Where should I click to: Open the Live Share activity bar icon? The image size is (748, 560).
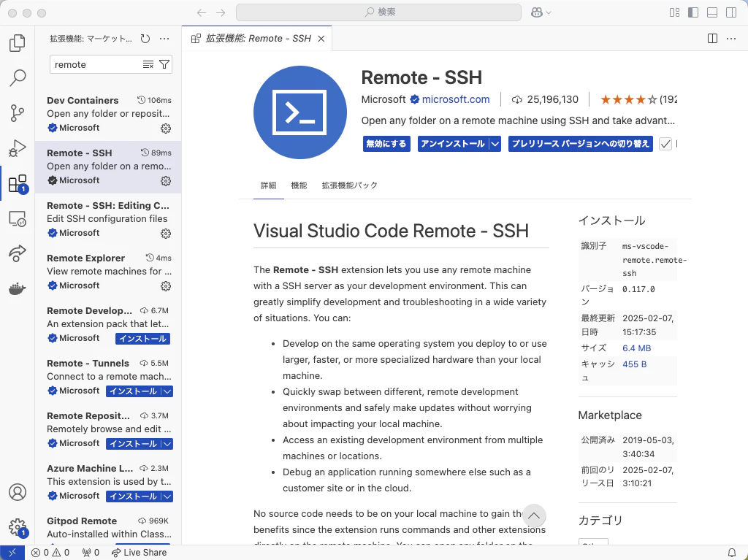pos(18,253)
